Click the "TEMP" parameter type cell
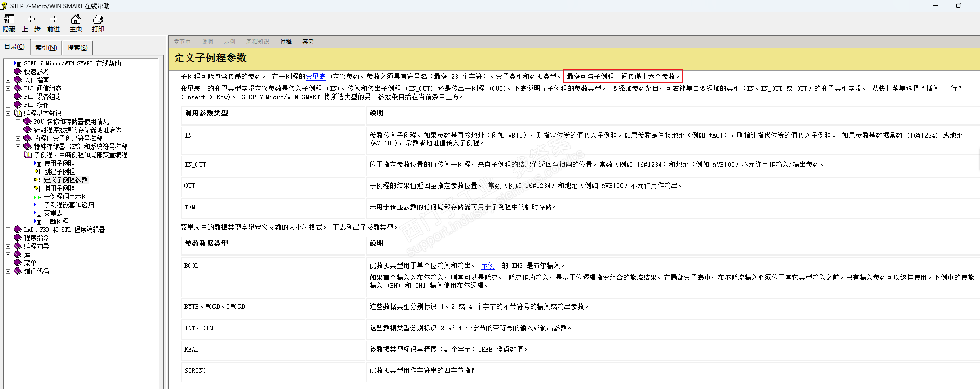This screenshot has width=980, height=389. [273, 207]
